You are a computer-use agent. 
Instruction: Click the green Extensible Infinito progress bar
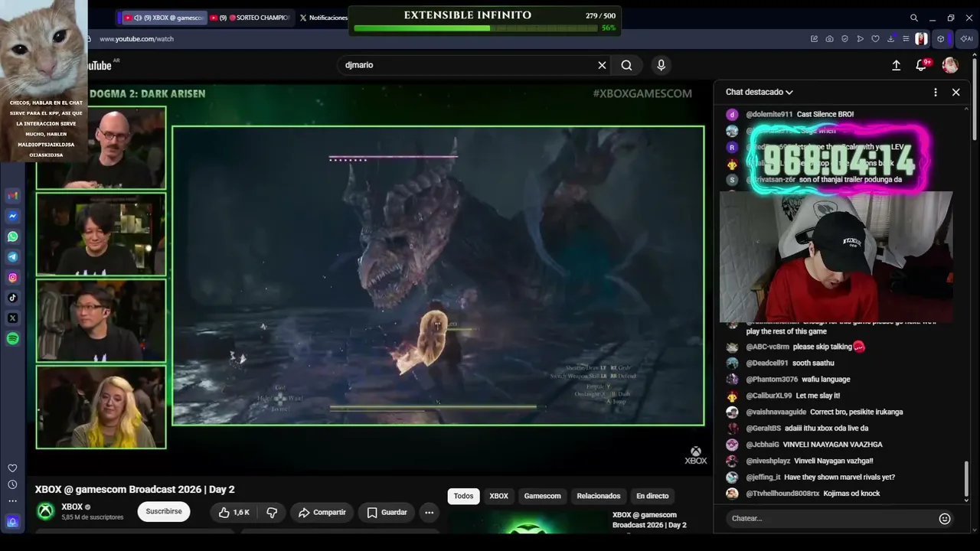click(475, 28)
